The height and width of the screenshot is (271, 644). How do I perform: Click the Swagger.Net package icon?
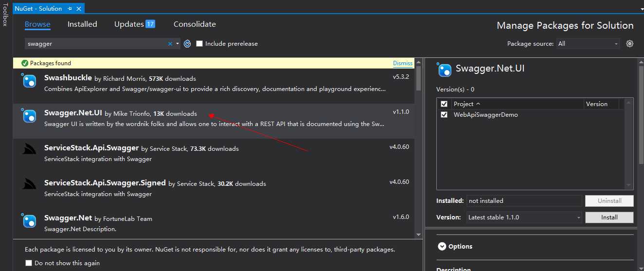29,221
